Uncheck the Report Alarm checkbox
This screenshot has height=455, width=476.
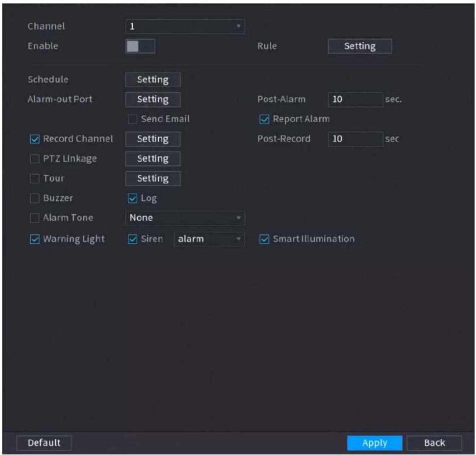264,119
